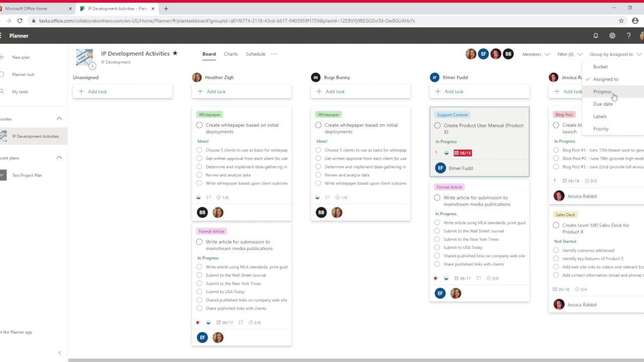
Task: Switch to the Charts tab
Action: tap(231, 54)
